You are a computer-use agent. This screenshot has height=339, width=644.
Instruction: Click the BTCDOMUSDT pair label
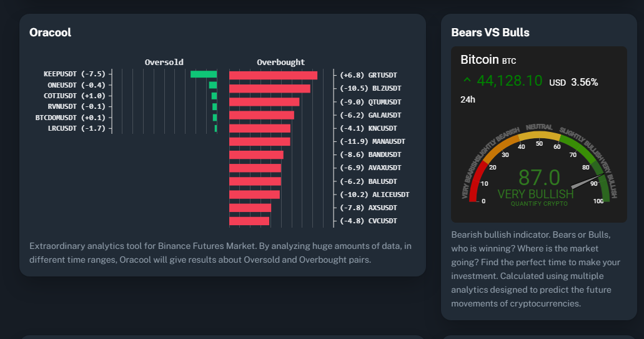(56, 118)
